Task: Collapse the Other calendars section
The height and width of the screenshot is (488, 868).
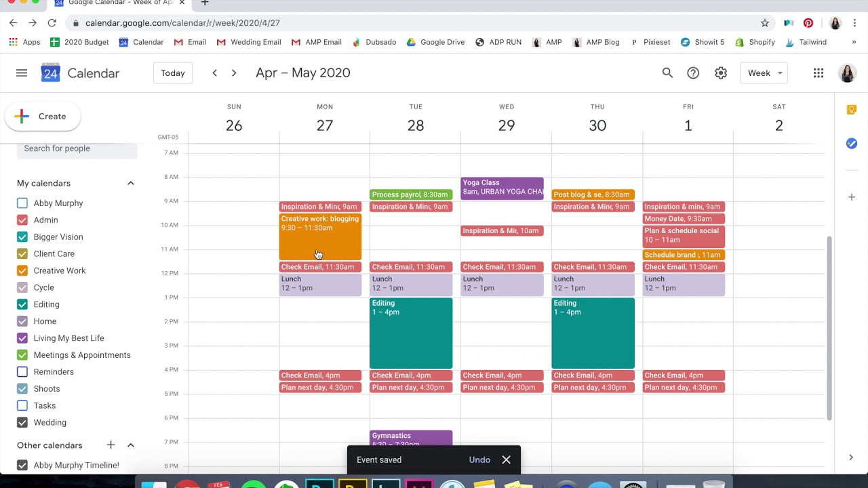Action: point(131,445)
